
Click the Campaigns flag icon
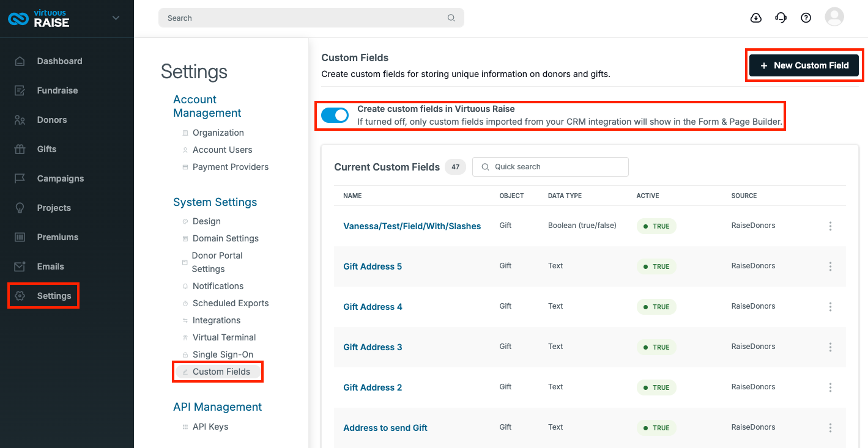20,178
